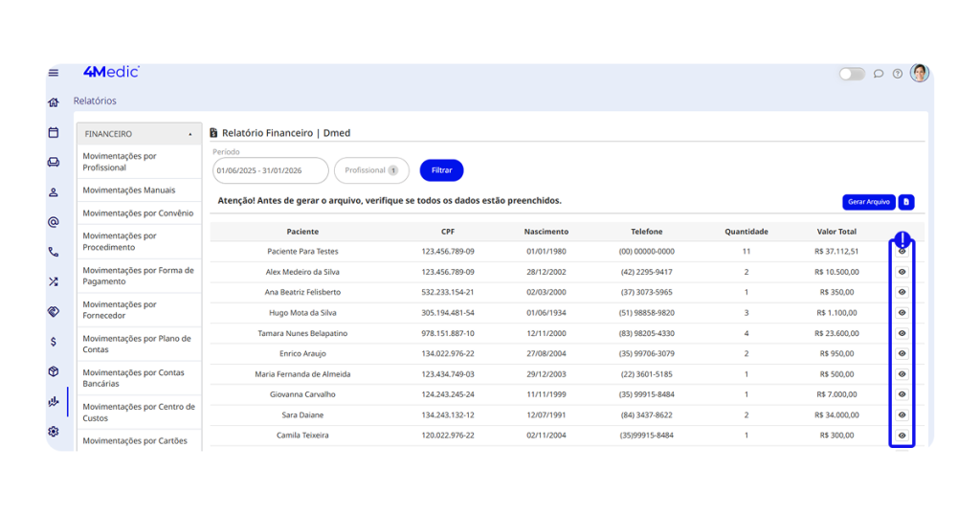Click the help question mark icon
The height and width of the screenshot is (515, 980).
point(897,74)
